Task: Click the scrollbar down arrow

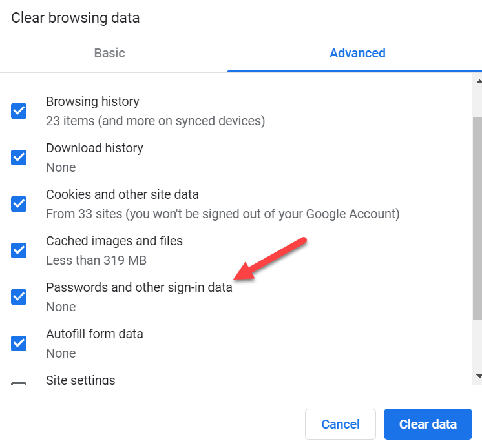Action: (x=479, y=376)
